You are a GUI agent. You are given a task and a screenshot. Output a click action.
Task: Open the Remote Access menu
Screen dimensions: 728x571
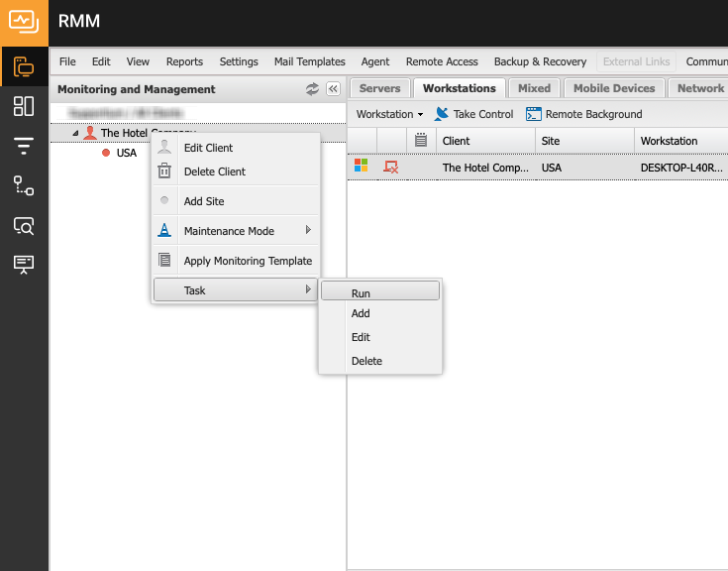pos(442,61)
